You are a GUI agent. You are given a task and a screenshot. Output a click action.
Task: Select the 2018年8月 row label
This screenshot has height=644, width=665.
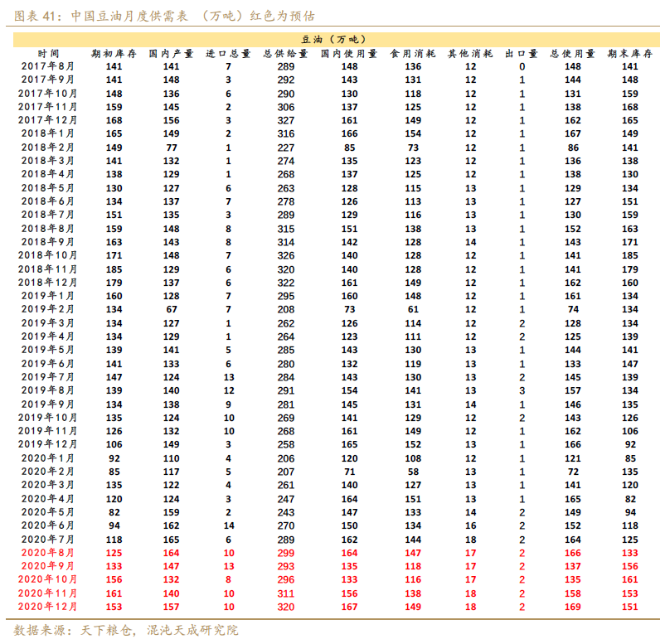[47, 229]
